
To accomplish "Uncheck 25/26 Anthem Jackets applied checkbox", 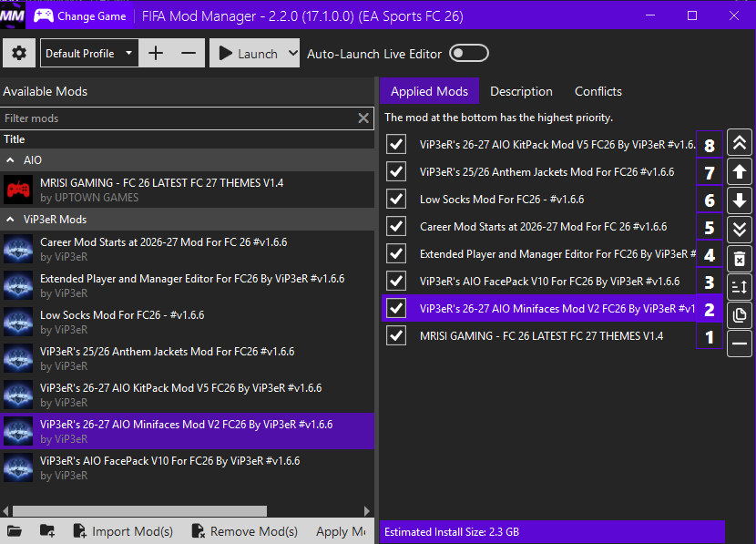I will click(x=396, y=171).
